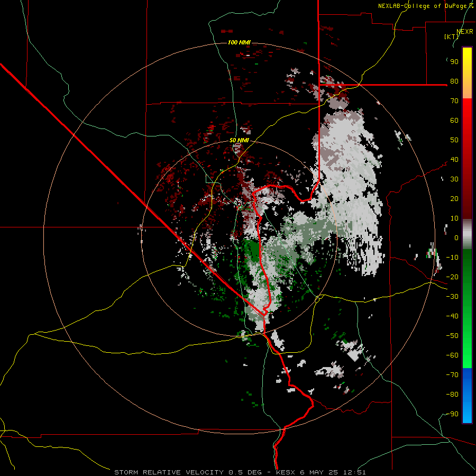Click the 0 value on velocity scale
The image size is (476, 476).
click(456, 238)
